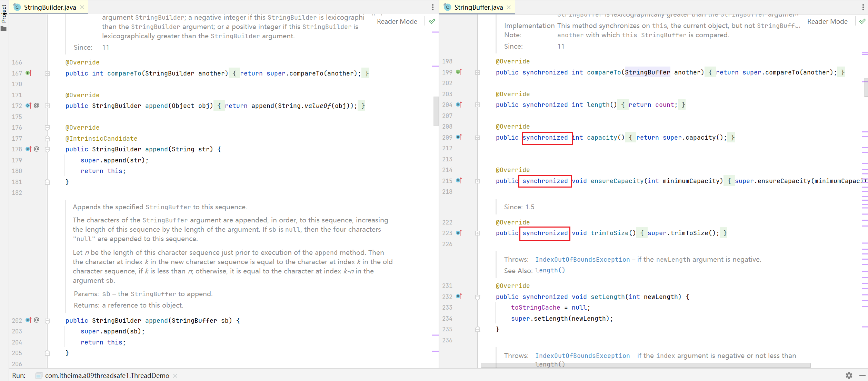Click override gutter icon on line 209
Image resolution: width=868 pixels, height=381 pixels.
459,137
